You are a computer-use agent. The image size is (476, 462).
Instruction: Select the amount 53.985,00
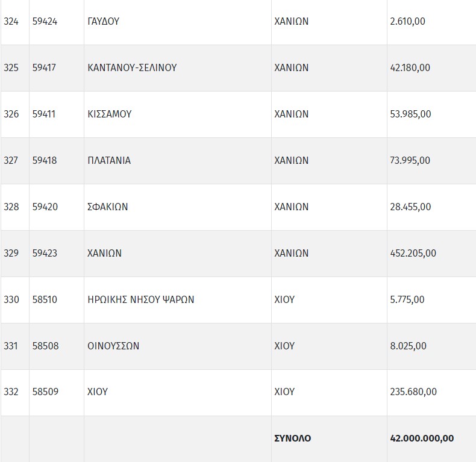pyautogui.click(x=410, y=114)
